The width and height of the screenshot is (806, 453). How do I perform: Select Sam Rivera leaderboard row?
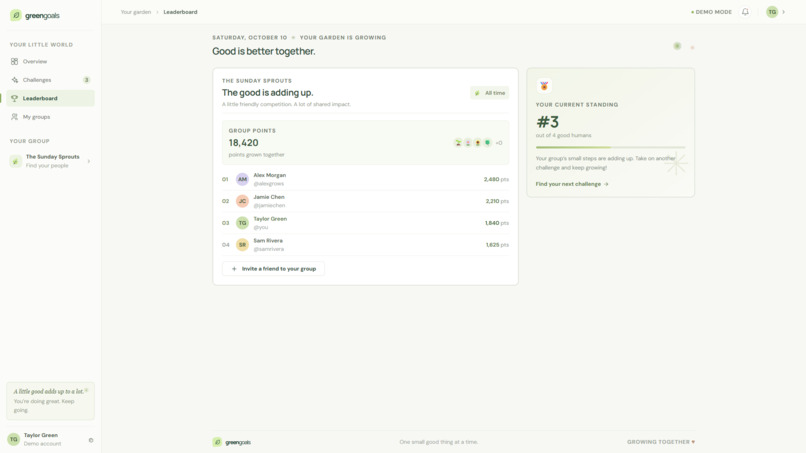365,245
